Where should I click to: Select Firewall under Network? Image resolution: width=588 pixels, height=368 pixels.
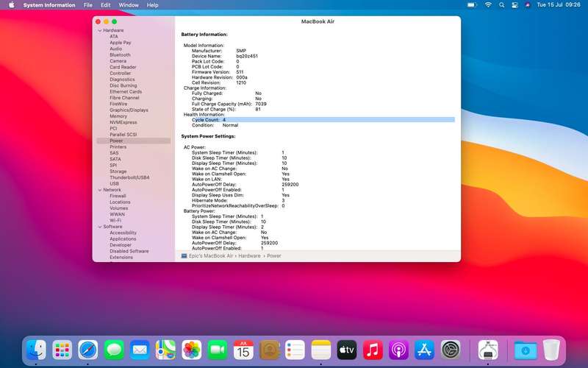click(118, 196)
